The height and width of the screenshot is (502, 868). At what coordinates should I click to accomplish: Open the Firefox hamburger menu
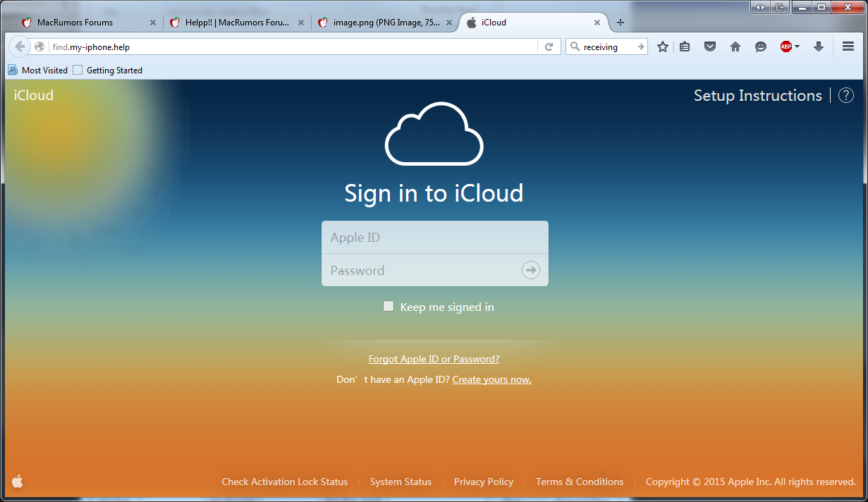pyautogui.click(x=848, y=47)
